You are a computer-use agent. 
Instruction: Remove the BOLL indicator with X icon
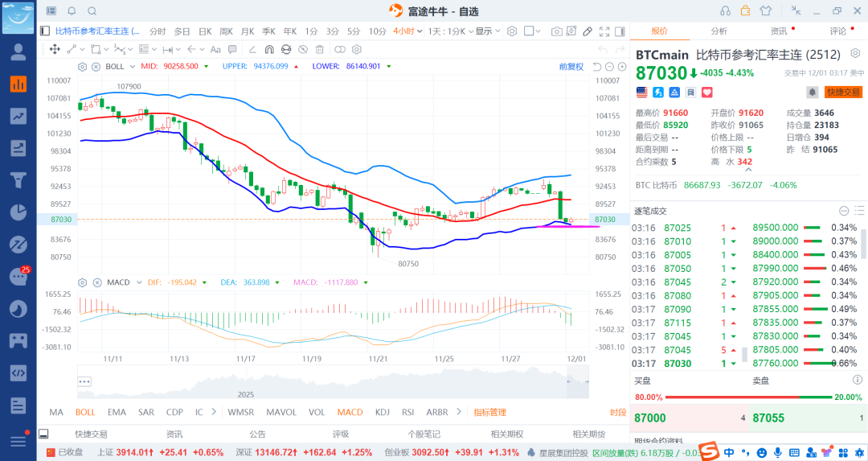(x=96, y=67)
